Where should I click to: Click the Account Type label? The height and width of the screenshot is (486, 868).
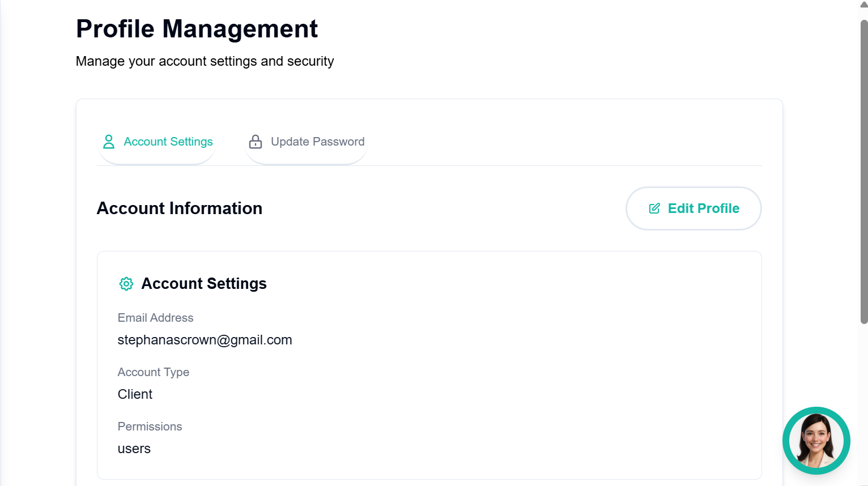coord(154,372)
